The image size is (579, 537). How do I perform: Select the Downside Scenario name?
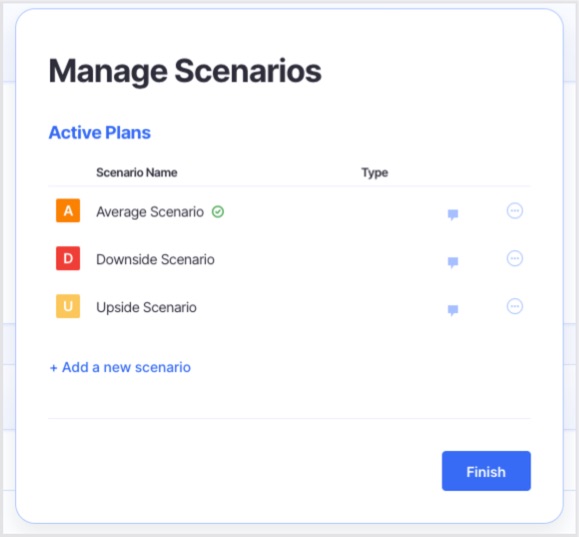pyautogui.click(x=155, y=260)
